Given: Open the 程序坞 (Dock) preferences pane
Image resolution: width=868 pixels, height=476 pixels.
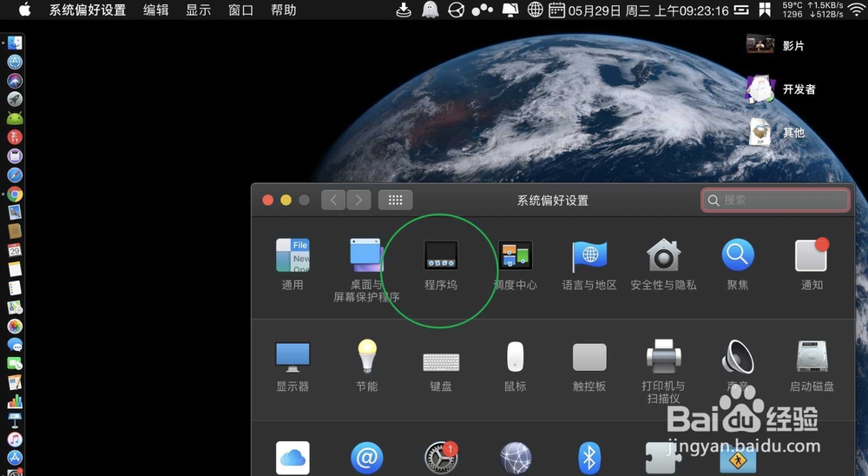Looking at the screenshot, I should (441, 264).
